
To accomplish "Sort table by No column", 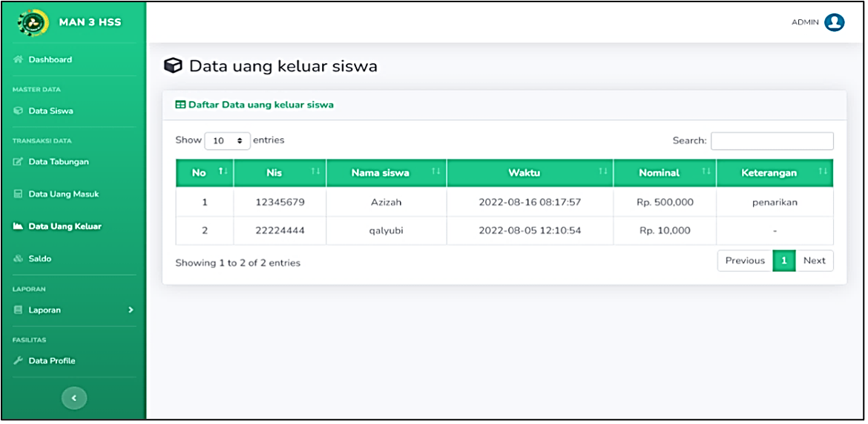I will point(205,173).
